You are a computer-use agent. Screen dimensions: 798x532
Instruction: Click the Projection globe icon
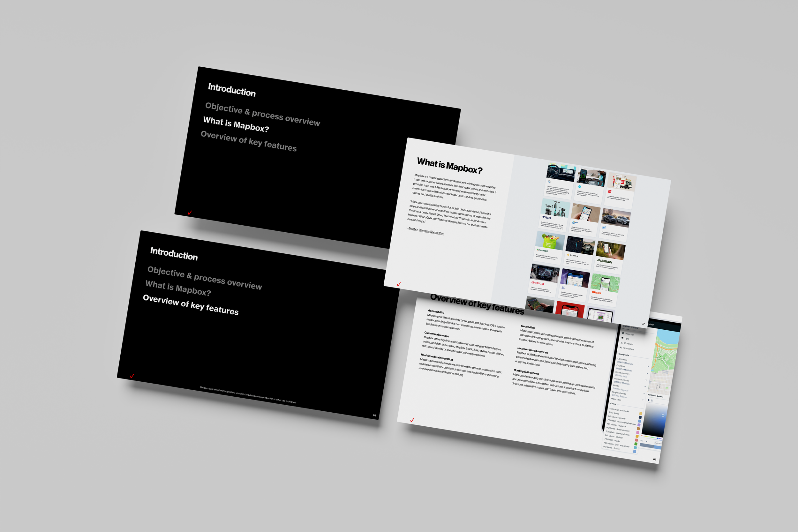(x=623, y=333)
